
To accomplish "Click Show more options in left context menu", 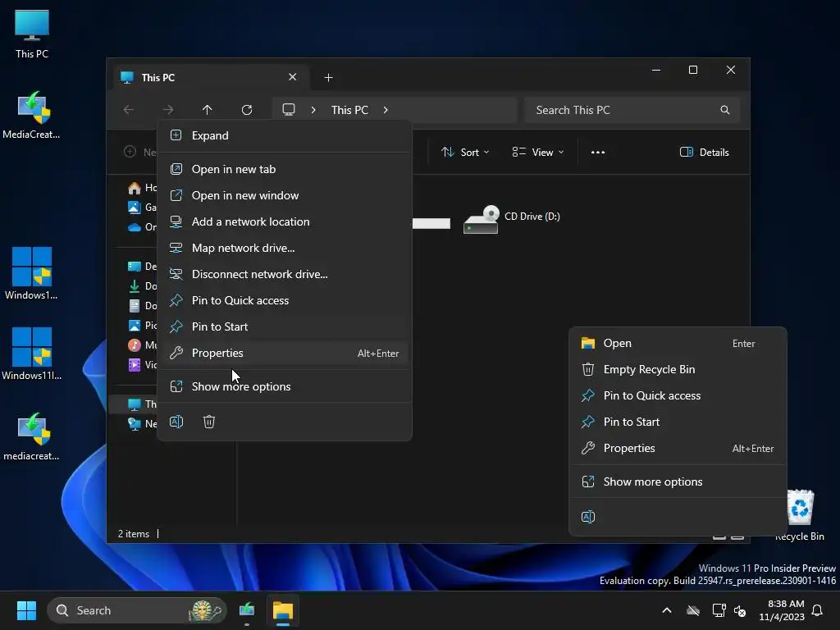I will pyautogui.click(x=285, y=387).
